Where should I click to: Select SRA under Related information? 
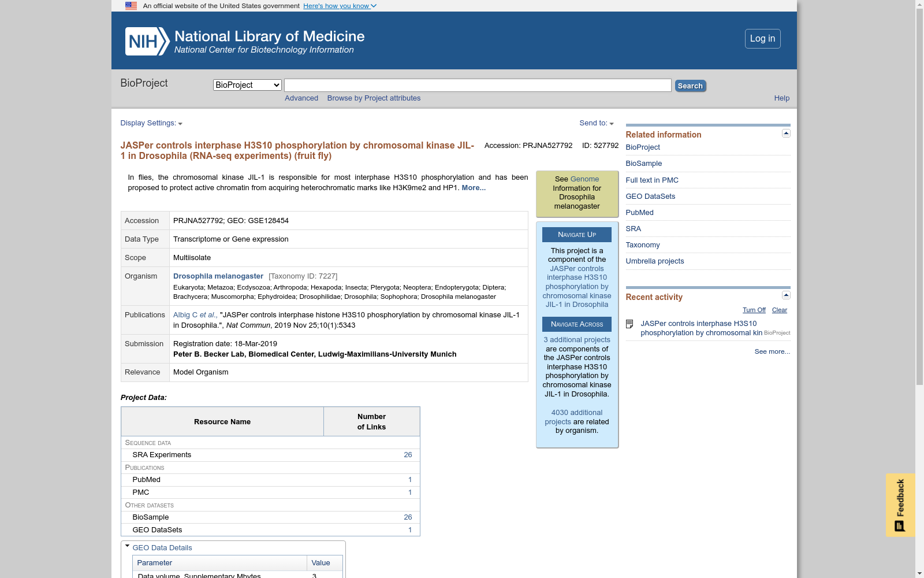coord(633,229)
